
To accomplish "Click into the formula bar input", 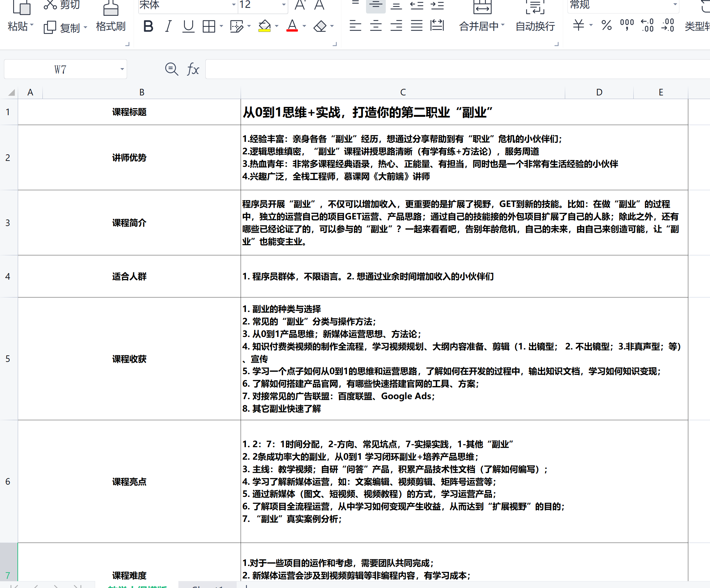I will click(458, 69).
